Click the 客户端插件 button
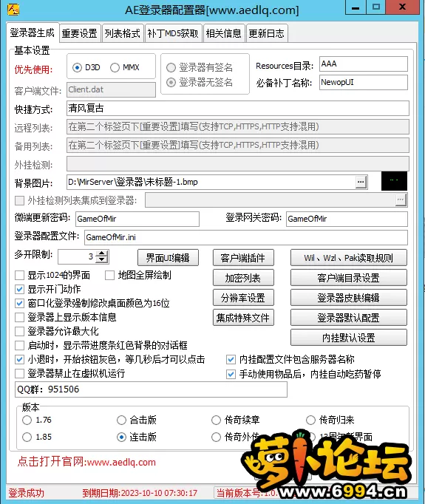This screenshot has width=425, height=504. 243,258
